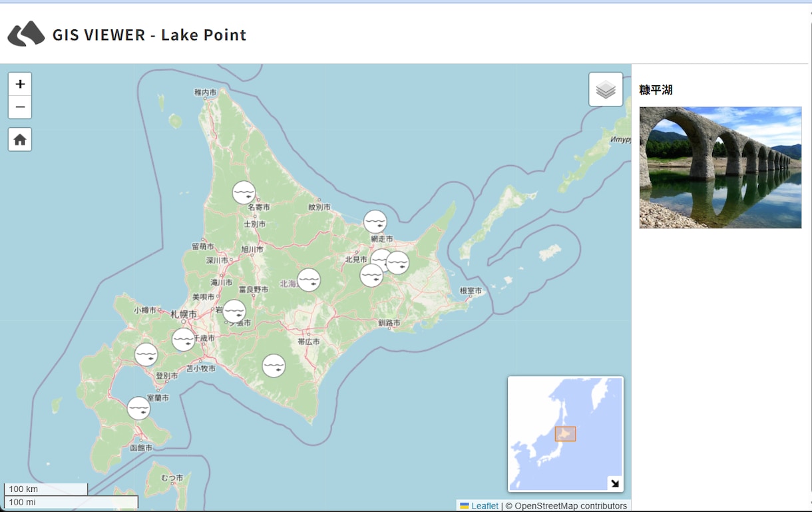Select the lake marker north of 富良野市
This screenshot has height=512, width=812.
click(309, 280)
